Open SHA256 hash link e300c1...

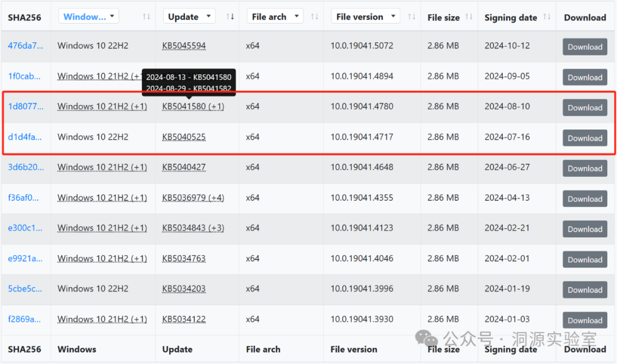tap(25, 228)
